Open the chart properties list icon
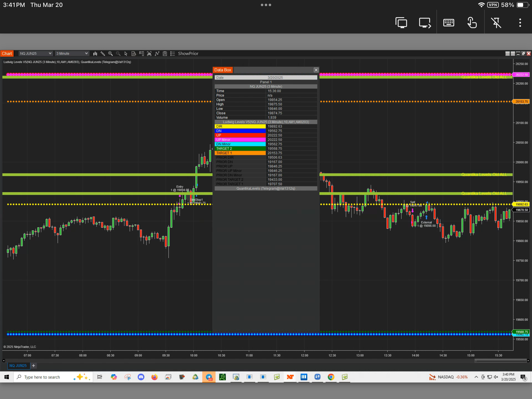This screenshot has height=399, width=532. click(172, 53)
